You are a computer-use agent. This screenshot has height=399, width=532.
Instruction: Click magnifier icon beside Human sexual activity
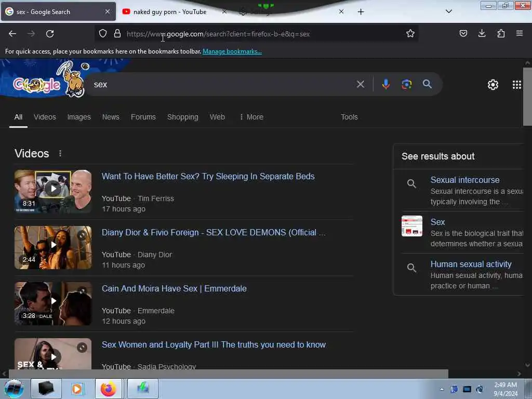click(411, 268)
